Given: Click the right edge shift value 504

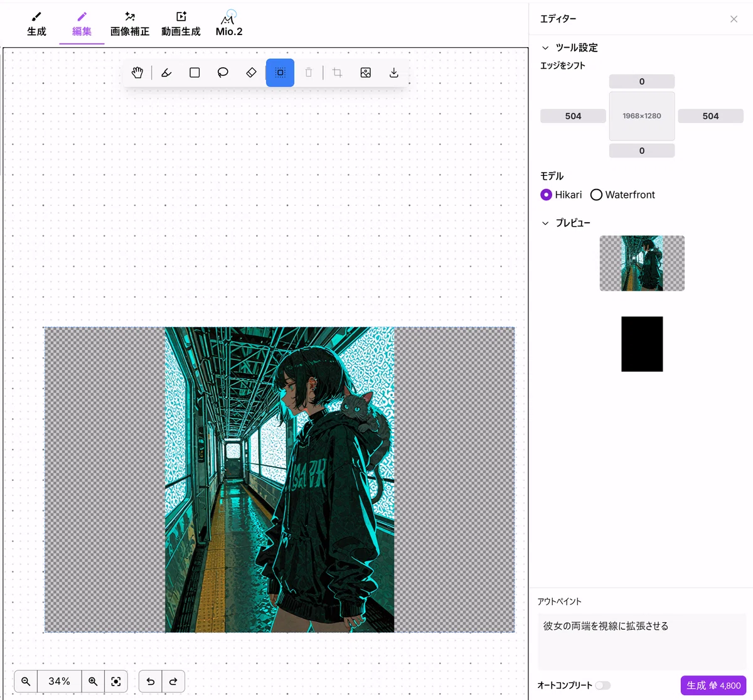Looking at the screenshot, I should click(x=710, y=116).
